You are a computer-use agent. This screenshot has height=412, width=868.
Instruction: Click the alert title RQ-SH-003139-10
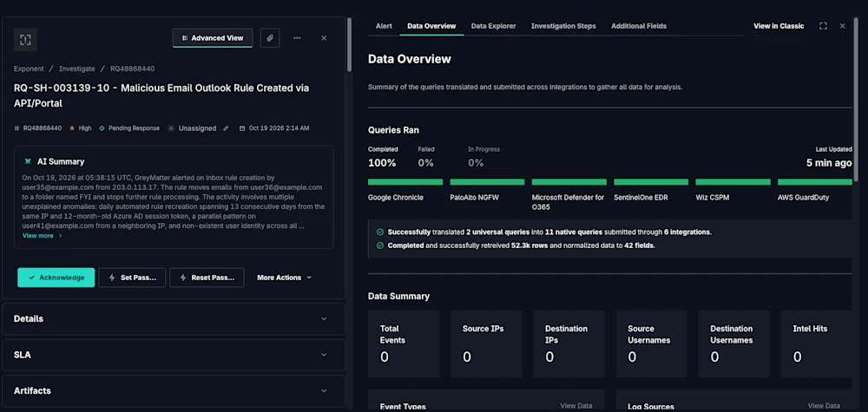coord(161,95)
